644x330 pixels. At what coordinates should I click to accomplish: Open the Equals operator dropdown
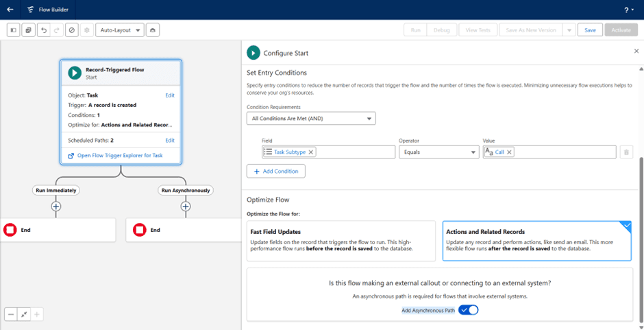(x=438, y=152)
